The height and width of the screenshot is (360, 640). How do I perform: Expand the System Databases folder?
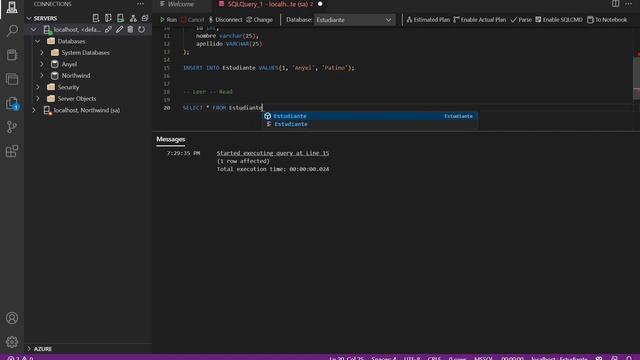(x=42, y=53)
